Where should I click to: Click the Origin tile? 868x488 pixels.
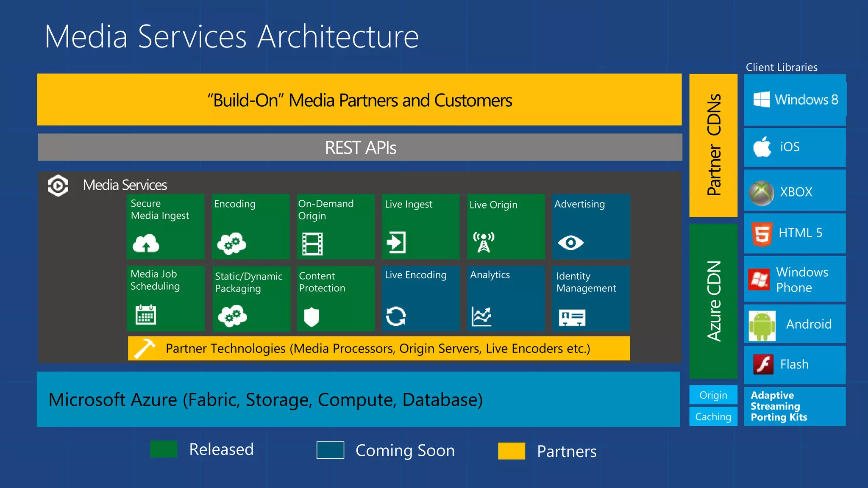tap(713, 395)
